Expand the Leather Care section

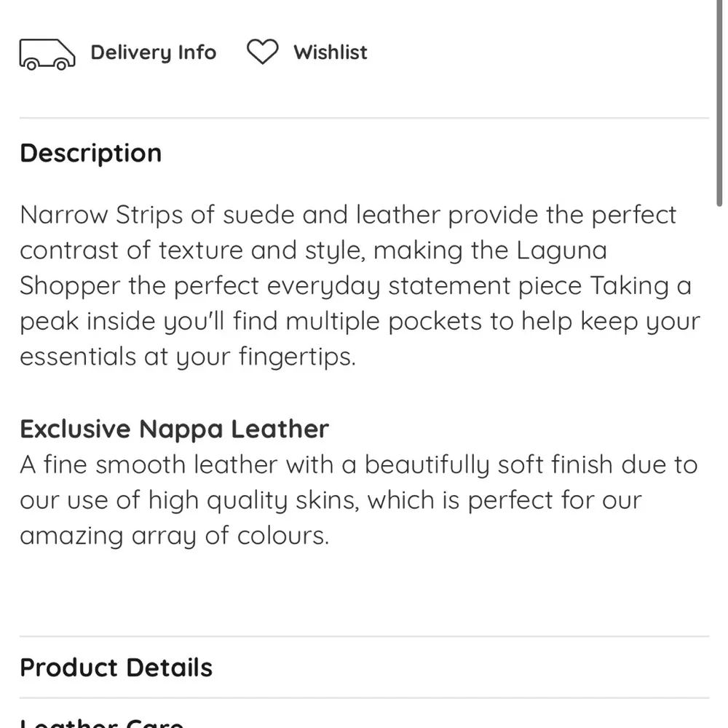(102, 723)
